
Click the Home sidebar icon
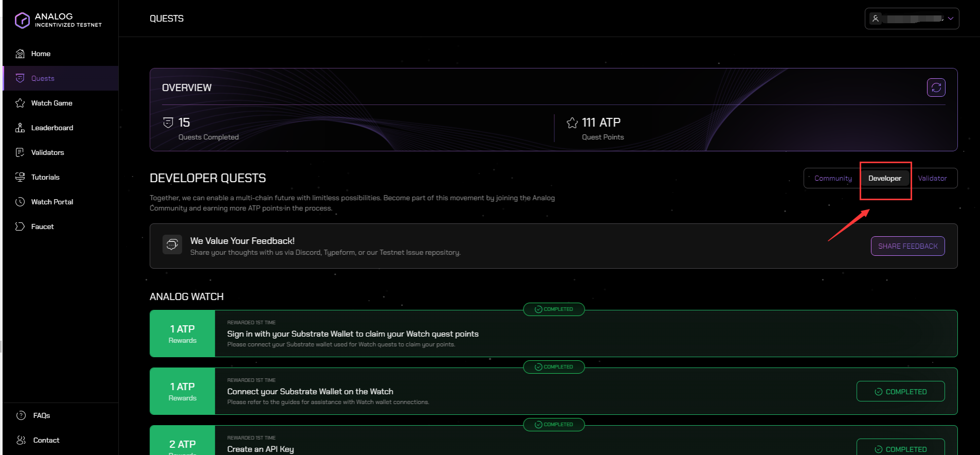[x=20, y=54]
